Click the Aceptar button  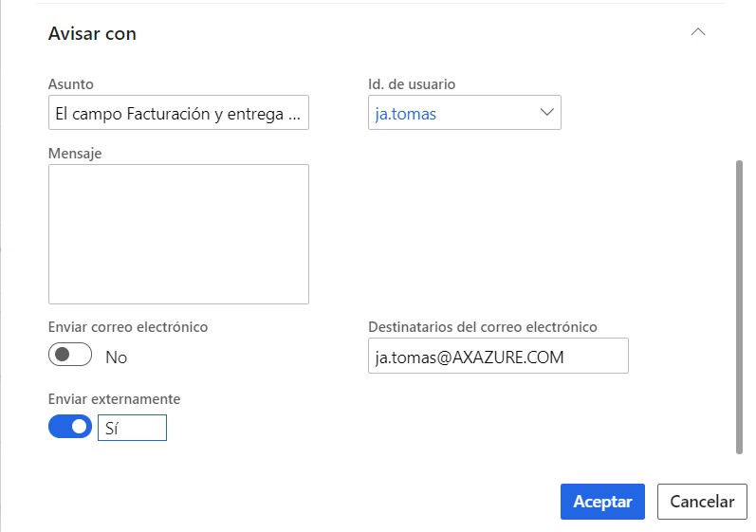click(x=602, y=502)
